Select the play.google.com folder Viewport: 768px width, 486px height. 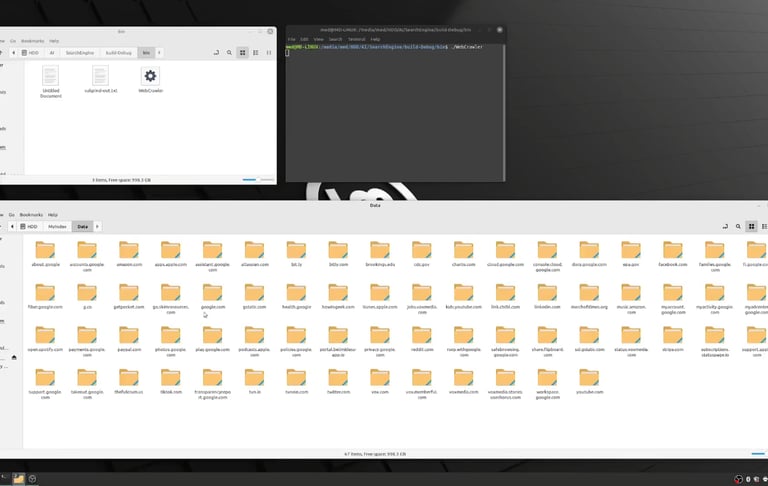click(x=213, y=339)
